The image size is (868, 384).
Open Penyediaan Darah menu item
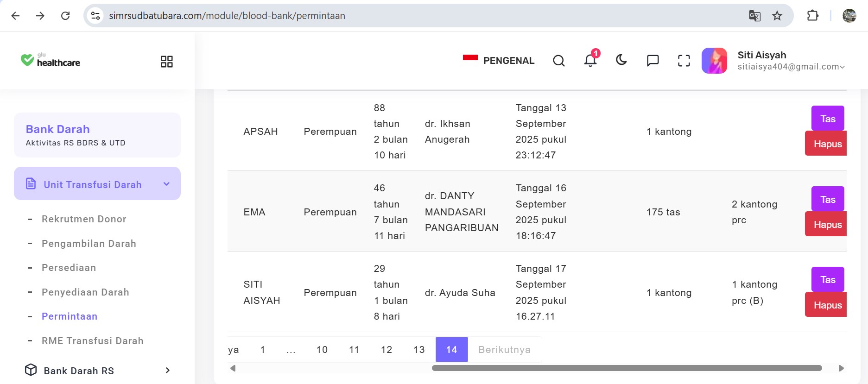click(85, 292)
